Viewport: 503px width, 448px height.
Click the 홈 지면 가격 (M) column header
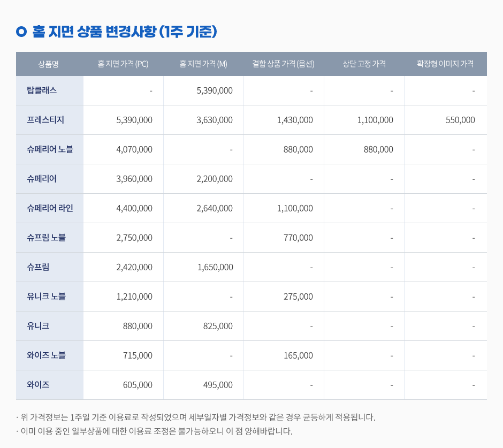coord(203,64)
